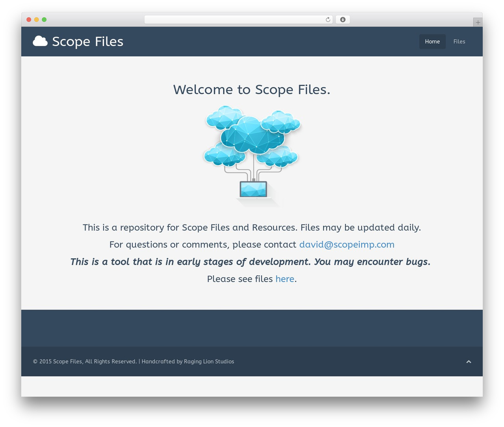Viewport: 504px width, 427px height.
Task: Follow the 'here' link to see files
Action: (285, 279)
